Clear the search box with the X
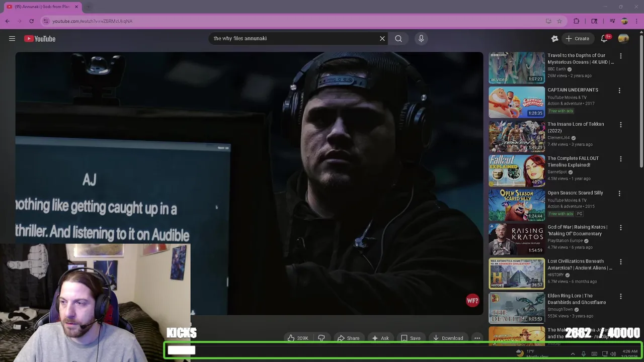 click(x=382, y=38)
